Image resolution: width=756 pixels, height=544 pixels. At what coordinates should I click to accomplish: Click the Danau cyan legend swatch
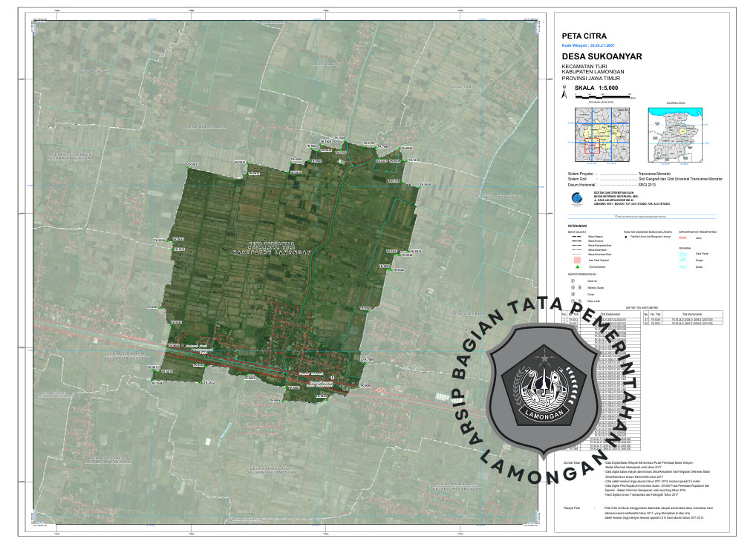[684, 266]
